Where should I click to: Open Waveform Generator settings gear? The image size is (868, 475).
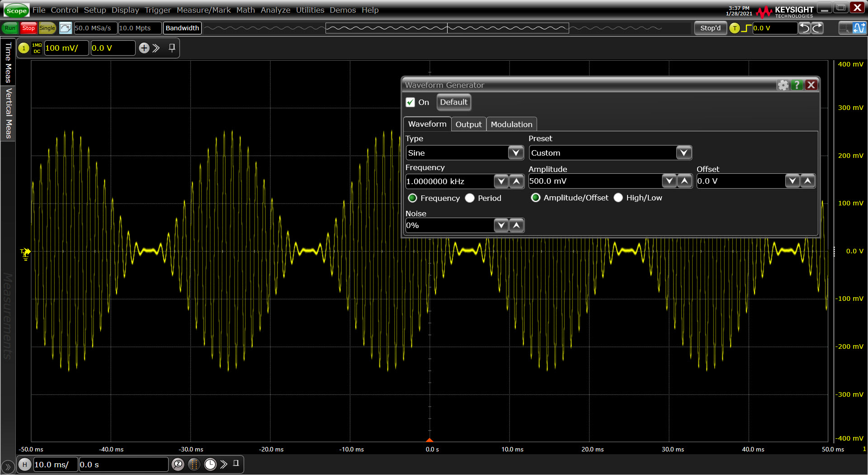pos(783,85)
